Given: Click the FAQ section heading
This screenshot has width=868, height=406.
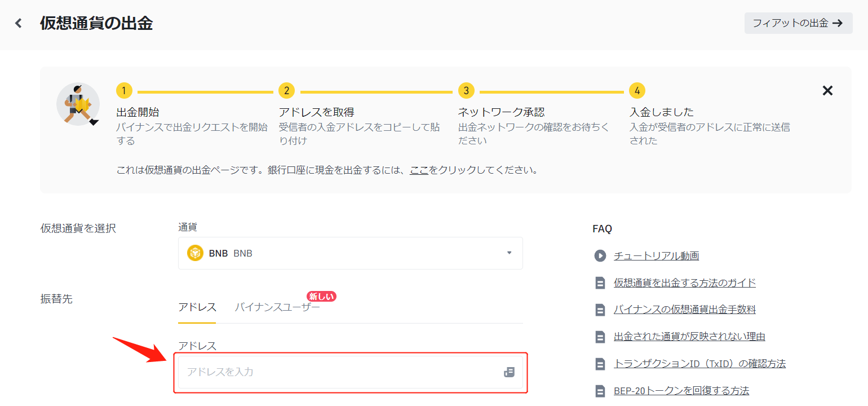Looking at the screenshot, I should coord(602,229).
